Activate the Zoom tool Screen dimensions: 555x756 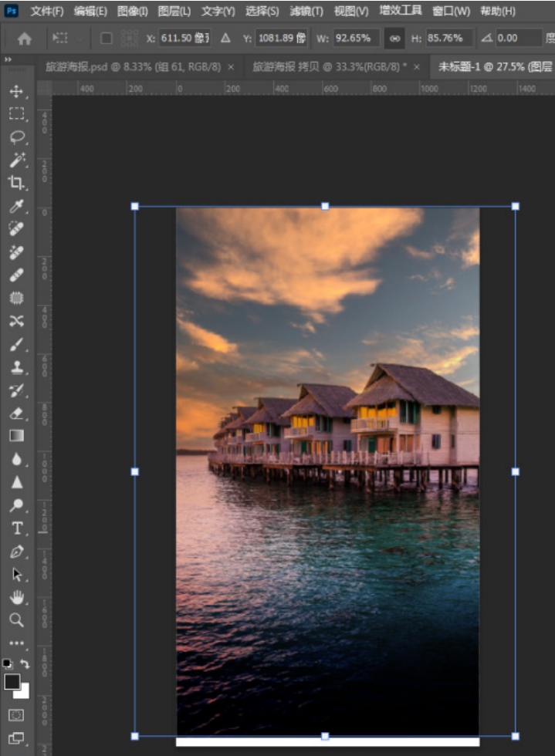coord(16,619)
